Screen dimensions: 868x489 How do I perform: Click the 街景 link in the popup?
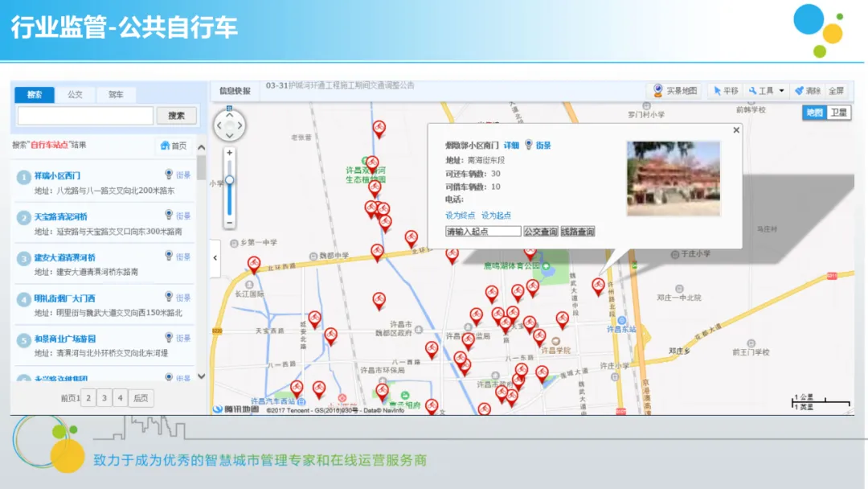[x=543, y=145]
